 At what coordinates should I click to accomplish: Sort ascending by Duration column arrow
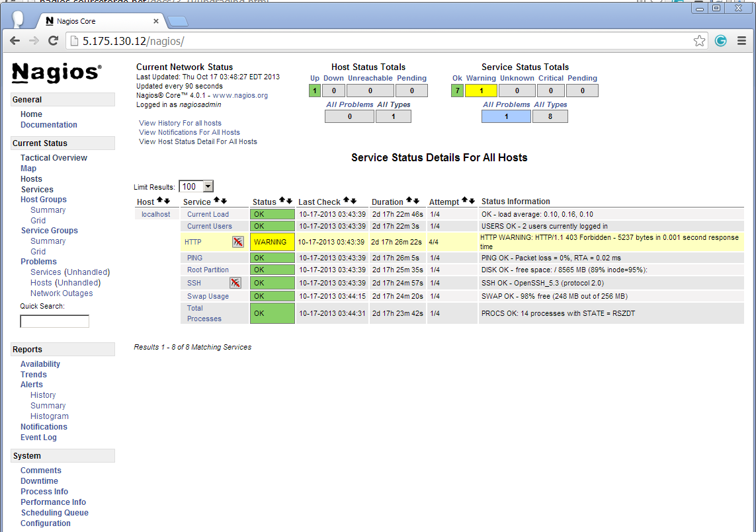coord(408,201)
